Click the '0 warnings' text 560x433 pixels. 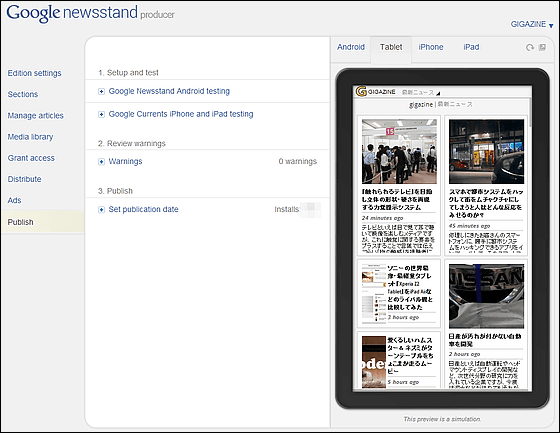[x=298, y=161]
